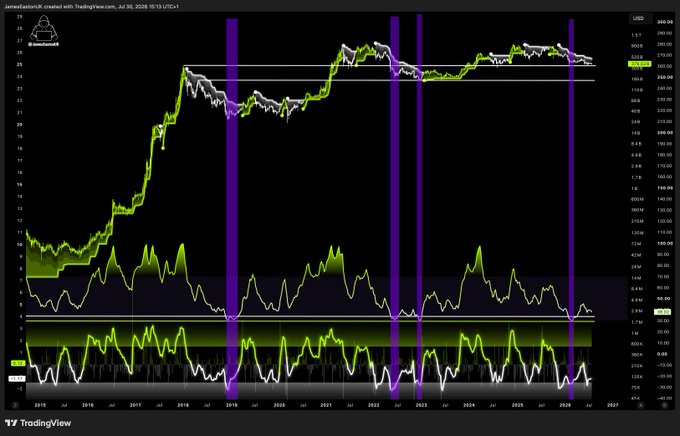Image resolution: width=680 pixels, height=436 pixels.
Task: Click the '2026' label on the time axis
Action: 565,405
